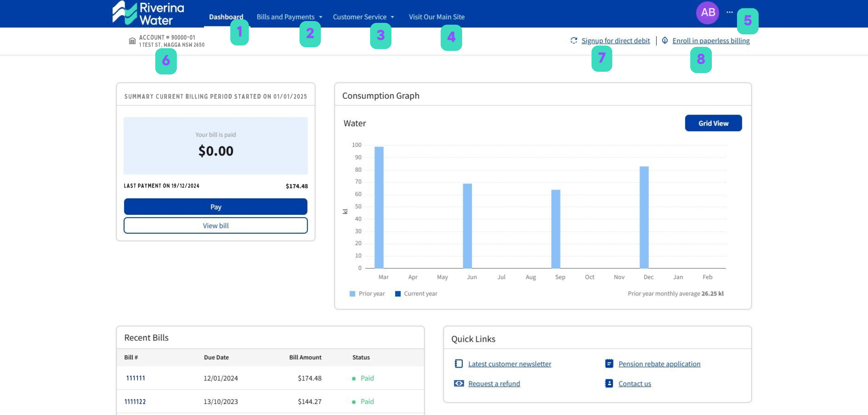Viewport: 868px width, 415px height.
Task: Open Pension rebate application link
Action: coord(659,364)
